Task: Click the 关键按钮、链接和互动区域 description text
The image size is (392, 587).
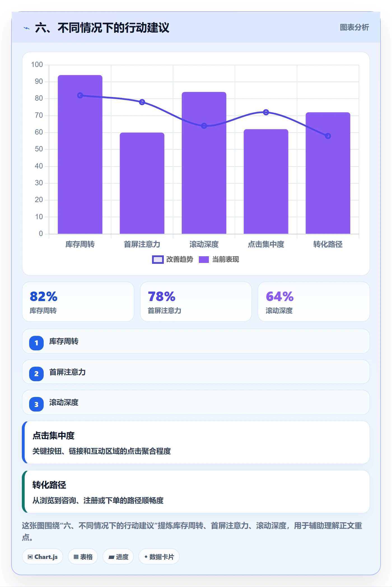Action: [x=102, y=451]
